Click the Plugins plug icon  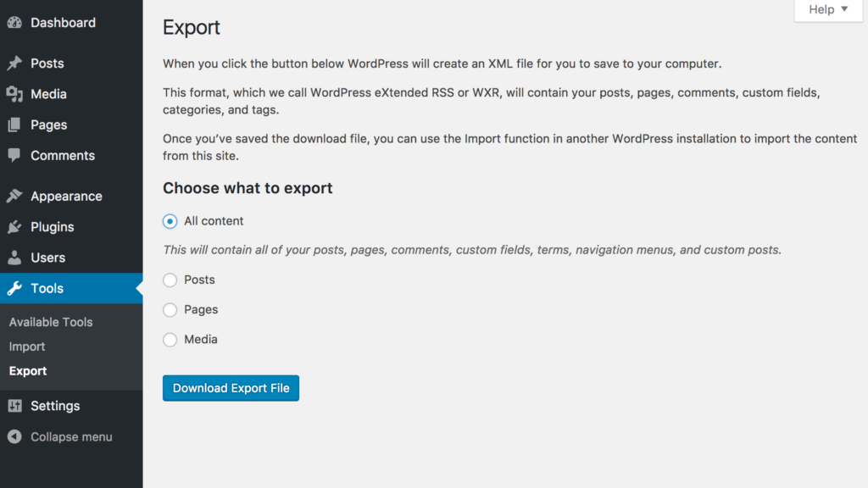tap(14, 227)
